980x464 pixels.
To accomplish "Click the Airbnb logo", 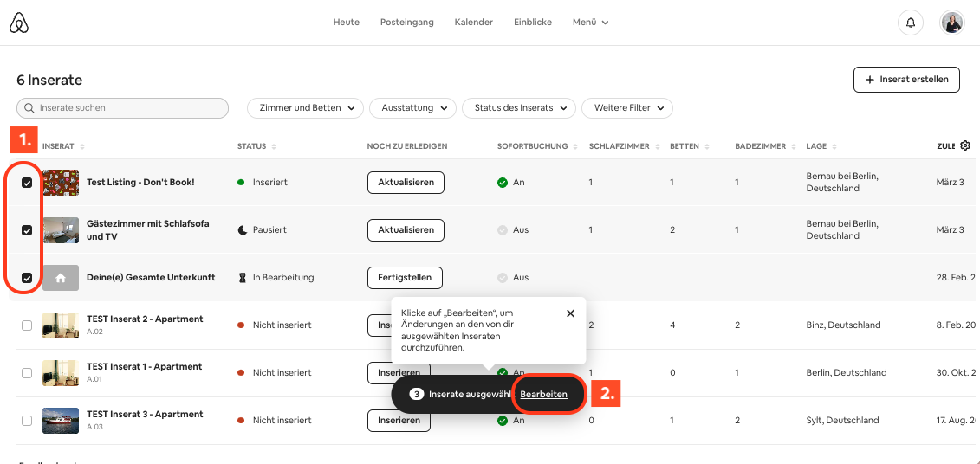I will pyautogui.click(x=19, y=23).
